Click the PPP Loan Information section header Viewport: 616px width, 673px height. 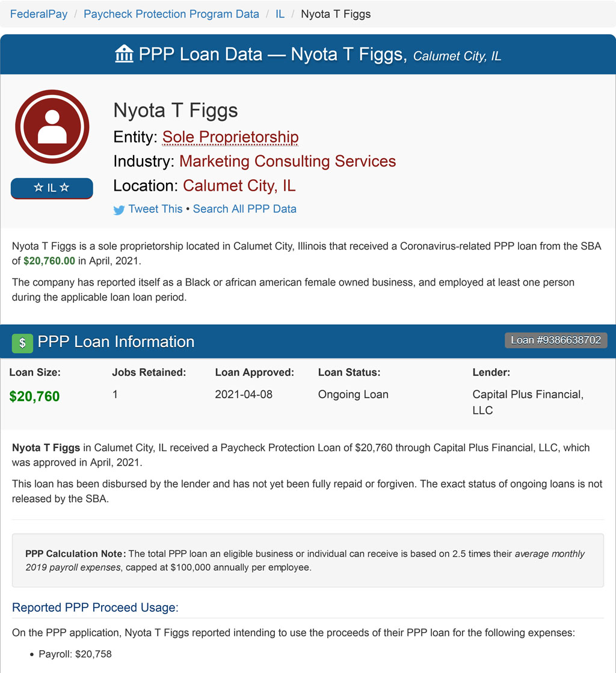click(116, 342)
